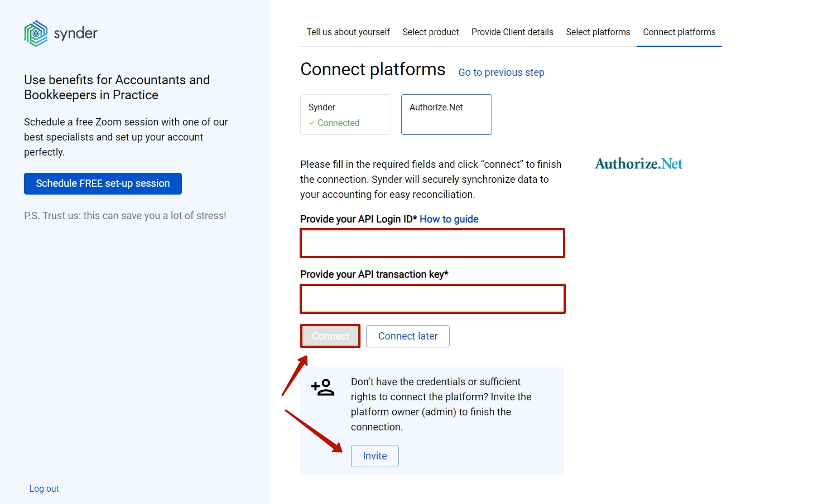This screenshot has width=818, height=504.
Task: Click the Schedule FREE set-up session button
Action: coord(103,183)
